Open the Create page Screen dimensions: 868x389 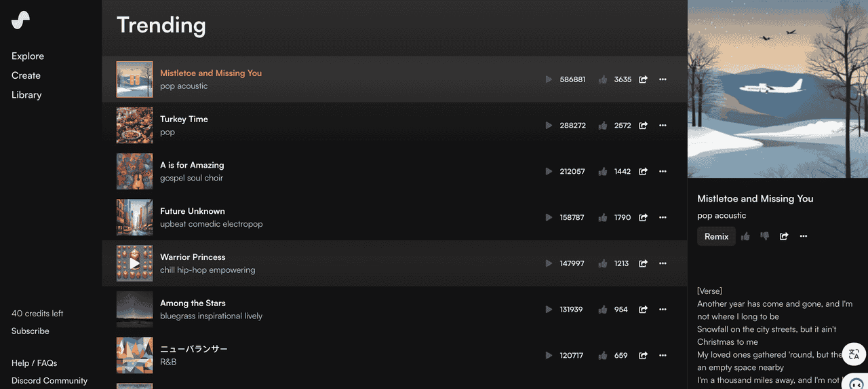point(26,75)
